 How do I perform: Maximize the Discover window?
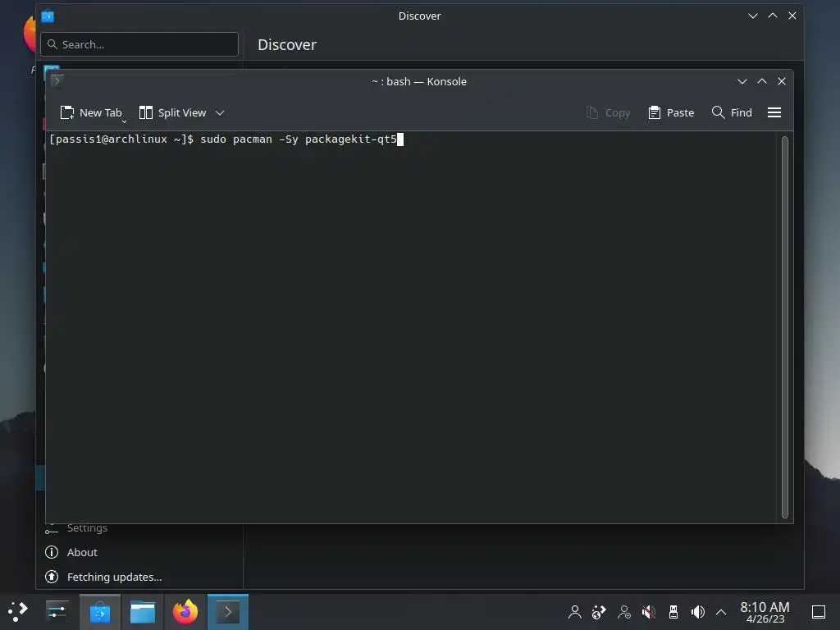773,16
